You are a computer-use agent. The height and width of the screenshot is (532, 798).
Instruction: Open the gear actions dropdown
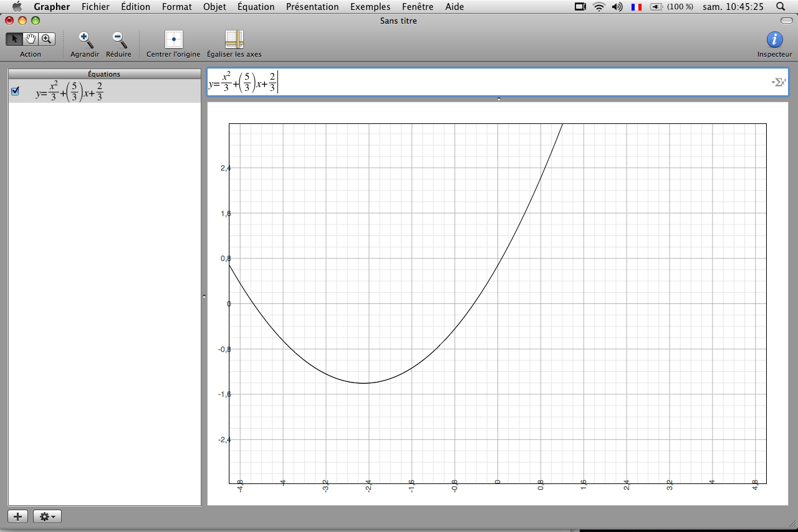point(47,516)
